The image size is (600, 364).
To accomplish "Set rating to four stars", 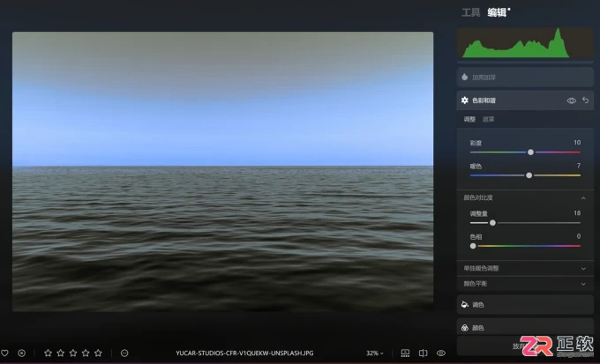I will pos(86,353).
